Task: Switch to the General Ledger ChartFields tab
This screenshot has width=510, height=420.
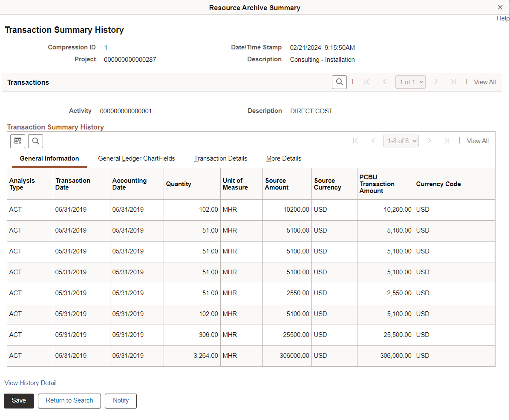Action: tap(136, 158)
